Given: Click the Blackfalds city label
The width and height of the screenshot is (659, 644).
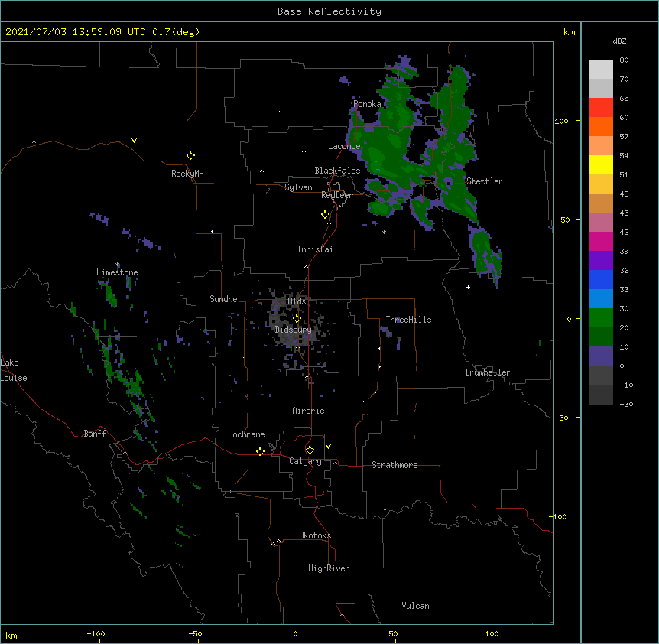Looking at the screenshot, I should click(x=337, y=171).
